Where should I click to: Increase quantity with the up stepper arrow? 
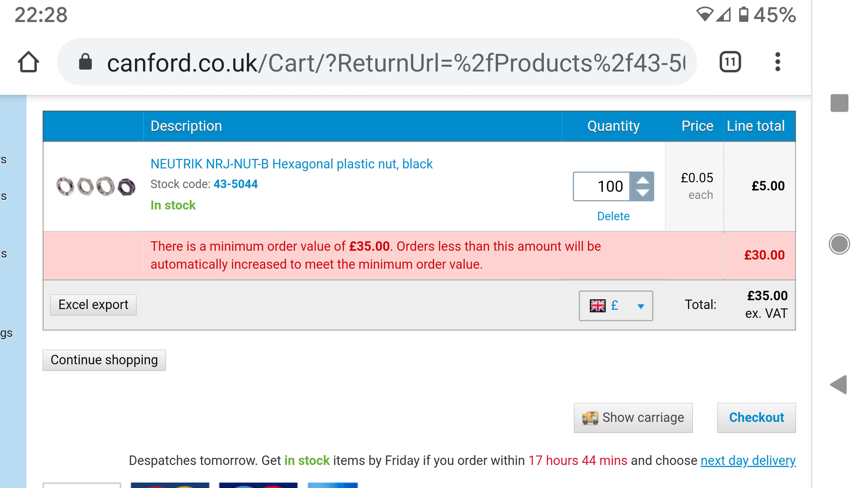[642, 180]
